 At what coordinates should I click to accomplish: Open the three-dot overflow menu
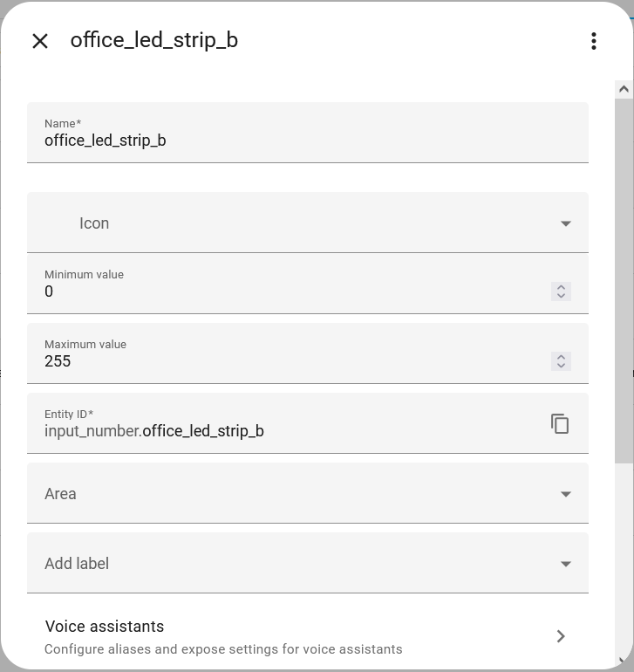pyautogui.click(x=593, y=41)
